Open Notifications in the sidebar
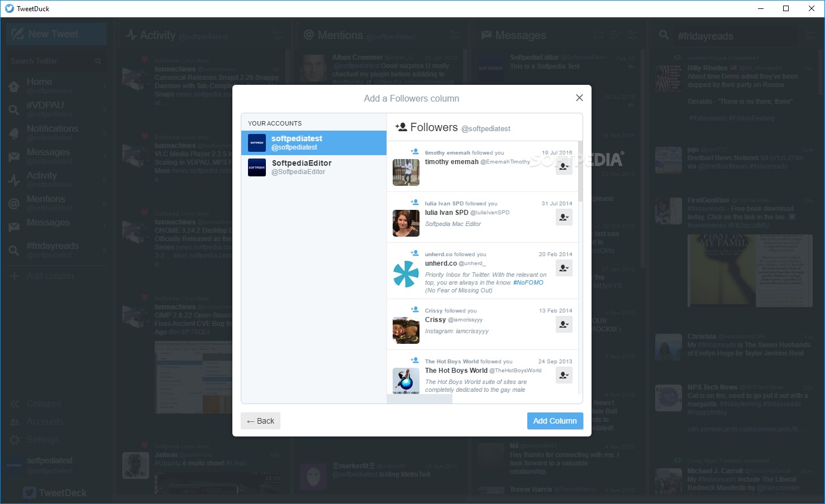The image size is (825, 504). (x=56, y=132)
